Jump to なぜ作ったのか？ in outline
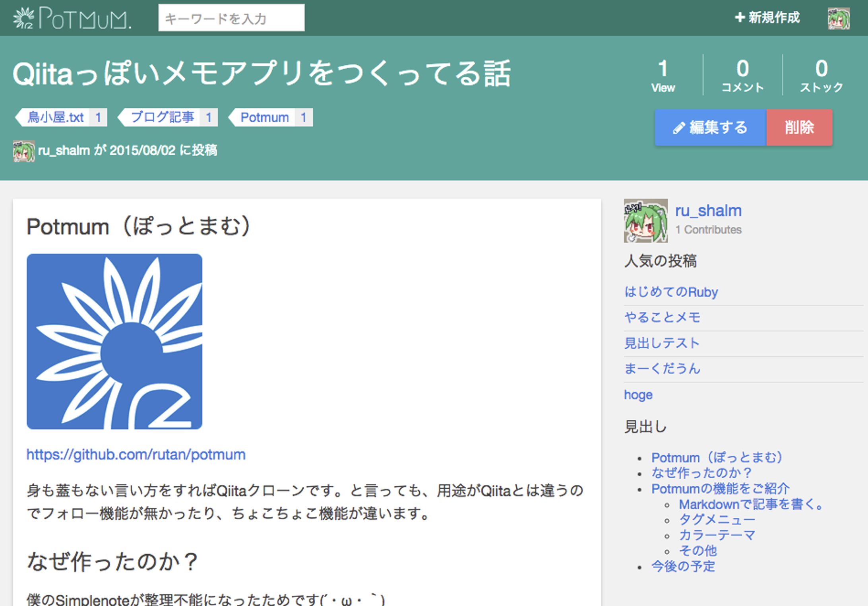The height and width of the screenshot is (606, 868). tap(702, 473)
